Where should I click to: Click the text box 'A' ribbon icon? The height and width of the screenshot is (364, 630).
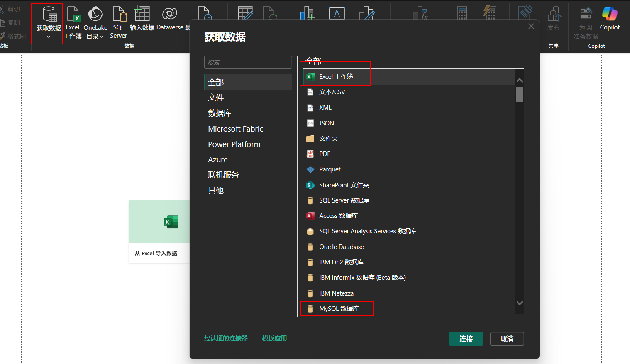(x=337, y=14)
